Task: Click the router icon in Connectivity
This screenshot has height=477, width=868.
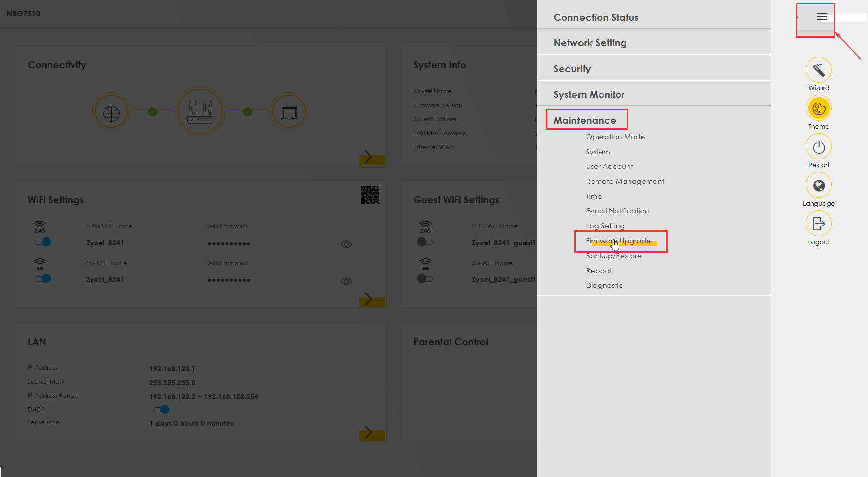Action: [200, 112]
